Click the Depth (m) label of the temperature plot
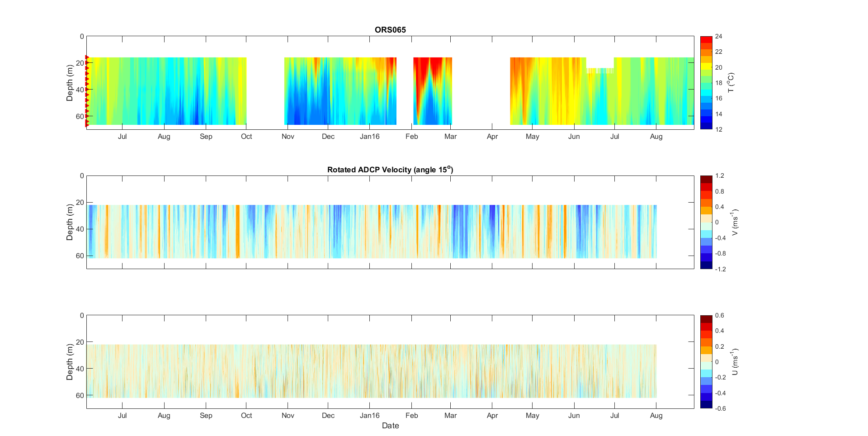This screenshot has width=868, height=436. pyautogui.click(x=70, y=83)
